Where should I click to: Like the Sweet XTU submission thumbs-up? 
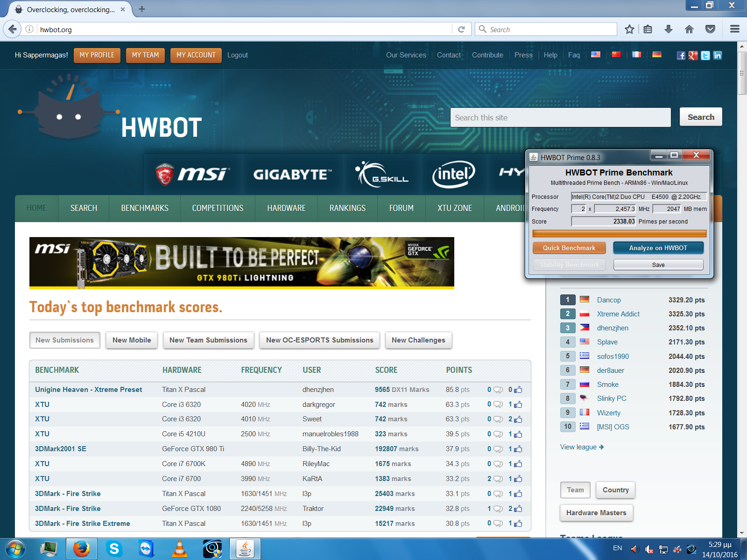click(518, 419)
